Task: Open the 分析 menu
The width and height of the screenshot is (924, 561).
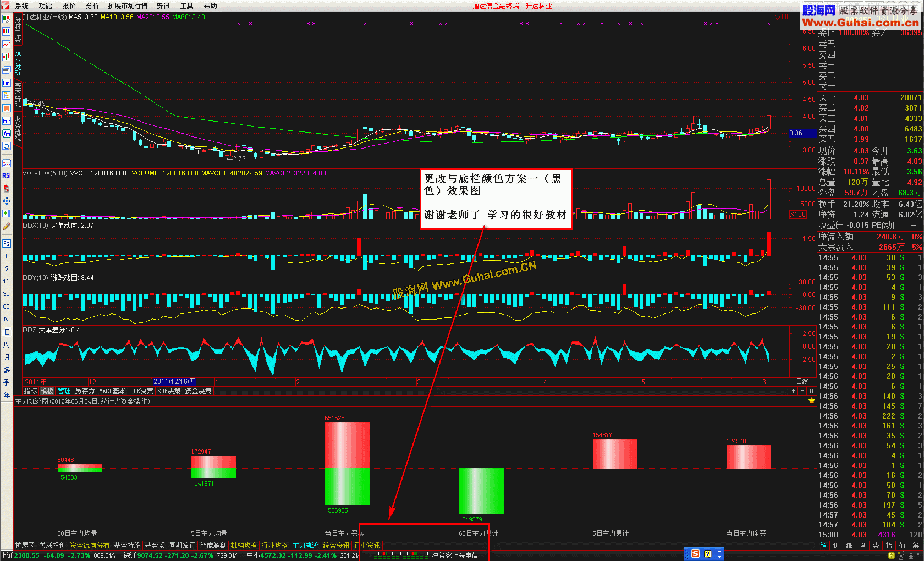Action: (x=93, y=6)
